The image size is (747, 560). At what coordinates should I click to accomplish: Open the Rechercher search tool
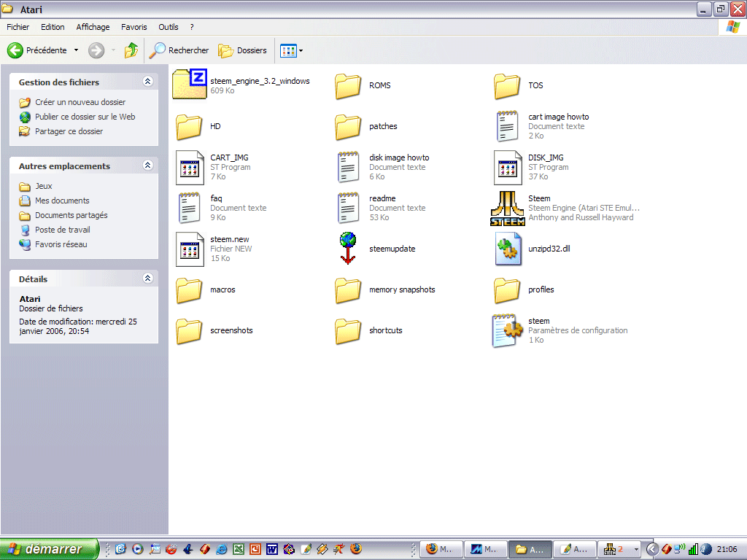(x=179, y=50)
